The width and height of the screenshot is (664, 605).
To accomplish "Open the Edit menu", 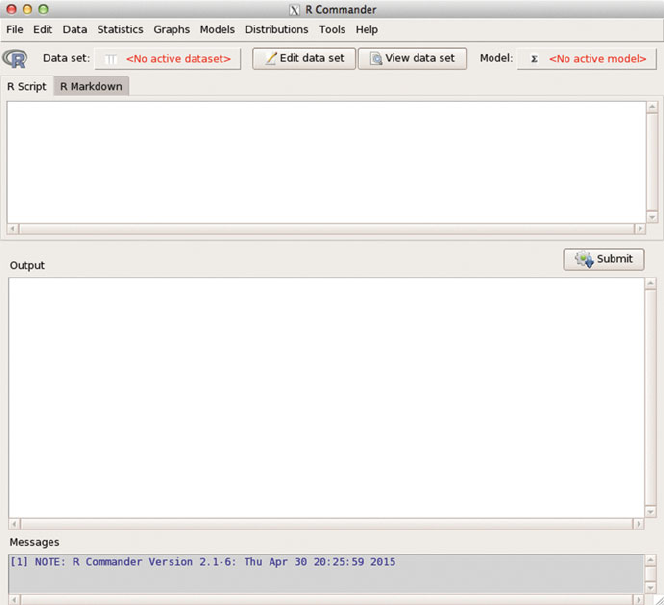I will [42, 29].
